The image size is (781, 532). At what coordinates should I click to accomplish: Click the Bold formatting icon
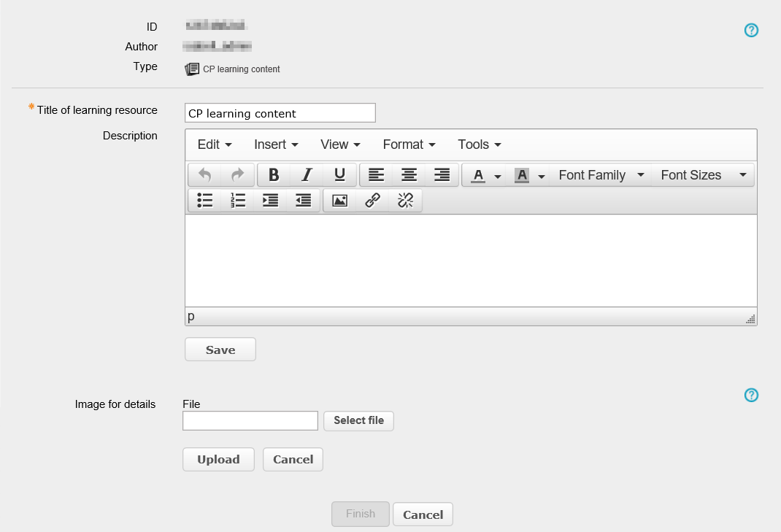click(274, 175)
